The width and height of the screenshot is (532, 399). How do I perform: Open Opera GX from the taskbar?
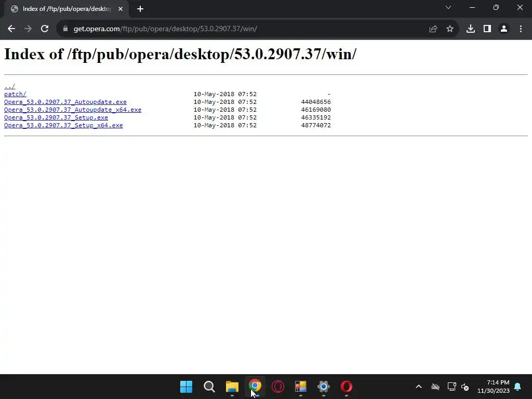tap(278, 387)
